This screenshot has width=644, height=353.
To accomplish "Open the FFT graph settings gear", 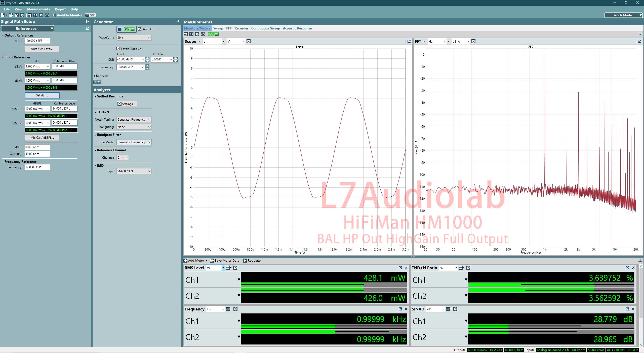I will tap(473, 41).
